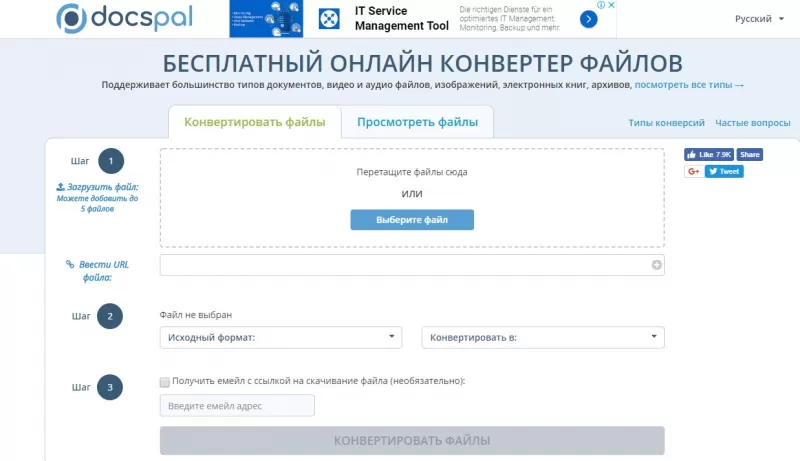Open the Русский language dropdown
Image resolution: width=800 pixels, height=461 pixels.
click(759, 19)
